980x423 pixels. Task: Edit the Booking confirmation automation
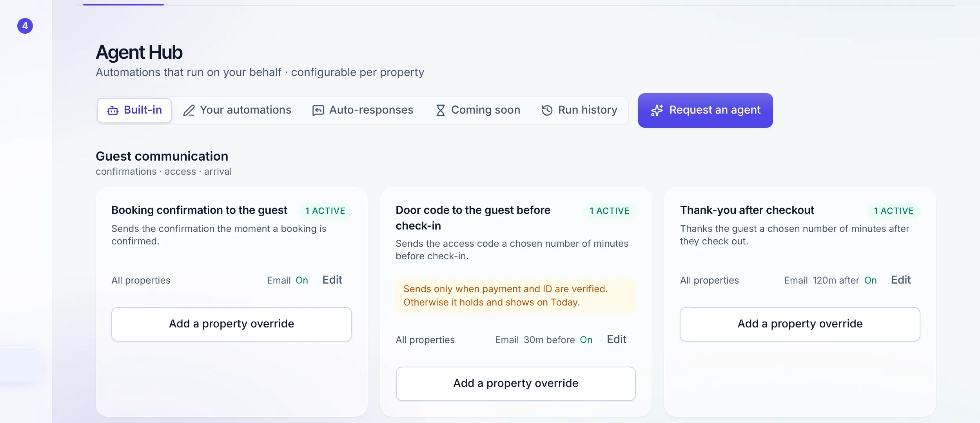332,280
